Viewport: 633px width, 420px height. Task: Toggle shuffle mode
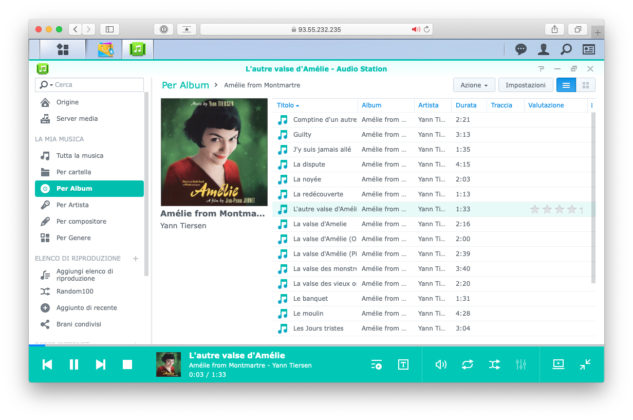tap(494, 365)
